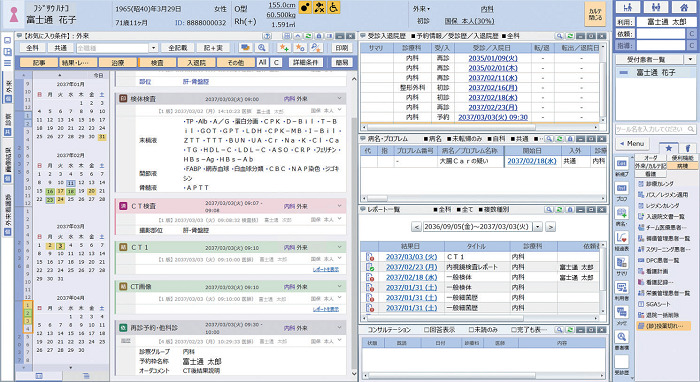Click the horizontal scrollbar in the 受診入退院歴 panel

[481, 127]
